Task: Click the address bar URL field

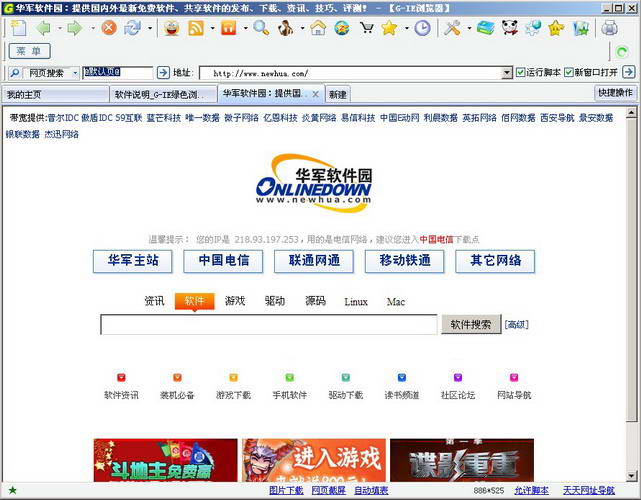Action: point(350,73)
